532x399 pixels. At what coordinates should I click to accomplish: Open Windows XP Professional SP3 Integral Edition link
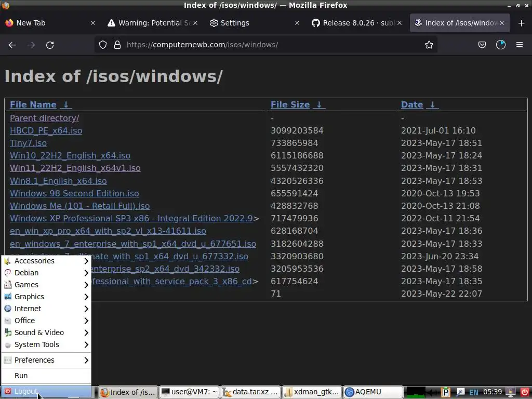click(131, 219)
